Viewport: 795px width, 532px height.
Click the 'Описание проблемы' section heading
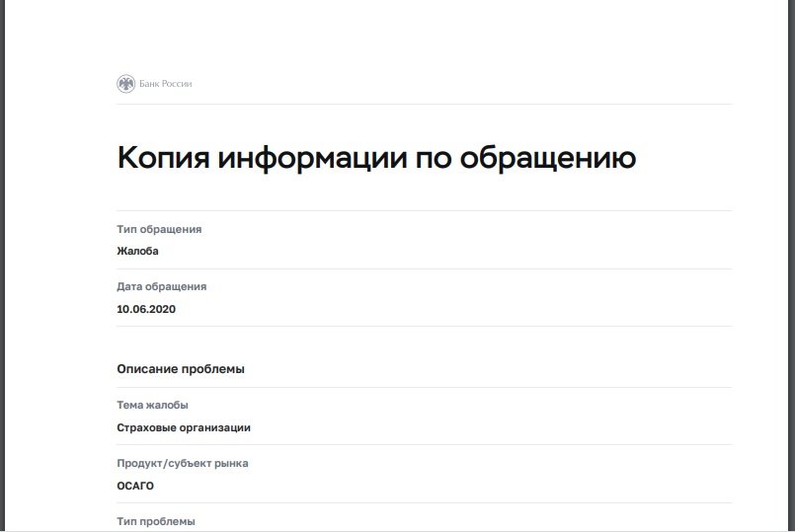(180, 369)
